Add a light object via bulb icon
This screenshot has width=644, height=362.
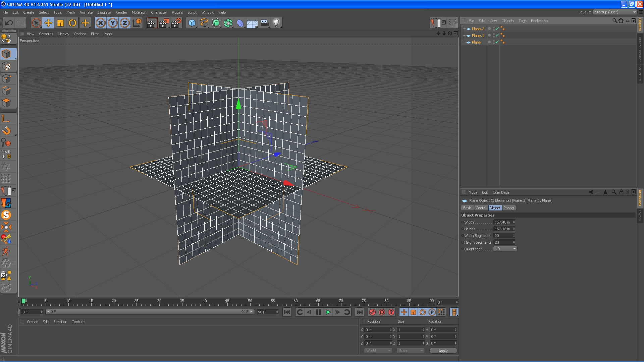276,23
